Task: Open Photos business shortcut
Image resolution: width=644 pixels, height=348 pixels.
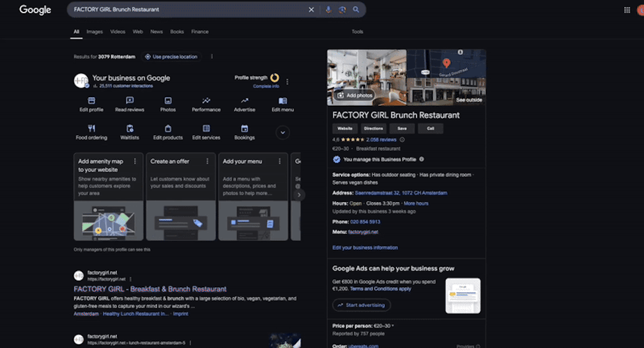Action: [168, 105]
